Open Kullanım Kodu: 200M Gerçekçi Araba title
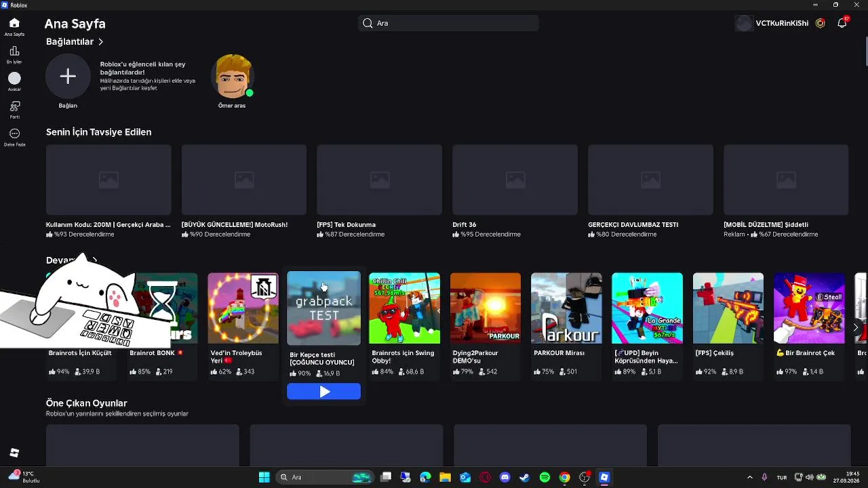 (x=108, y=224)
